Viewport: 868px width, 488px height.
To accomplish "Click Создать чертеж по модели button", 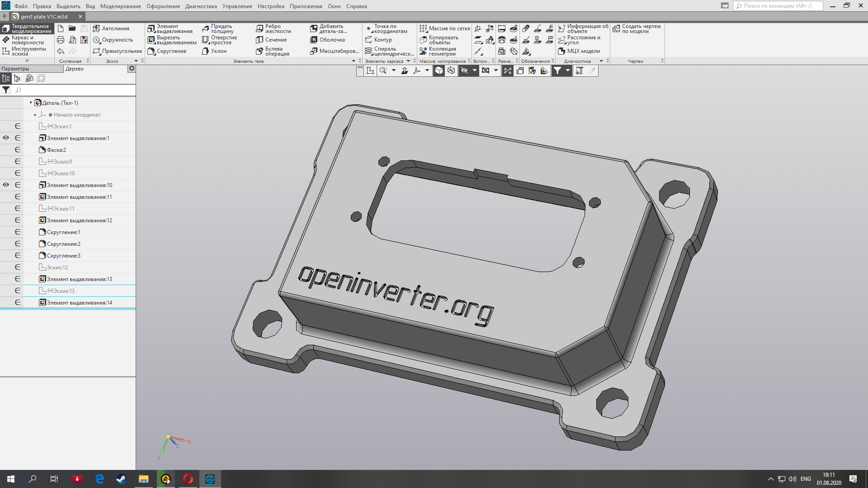I will point(637,28).
